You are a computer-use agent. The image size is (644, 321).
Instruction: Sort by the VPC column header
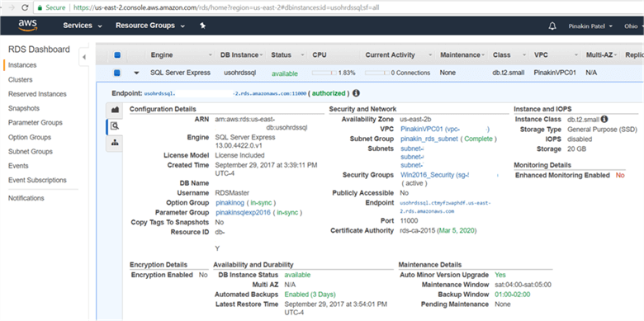click(556, 55)
